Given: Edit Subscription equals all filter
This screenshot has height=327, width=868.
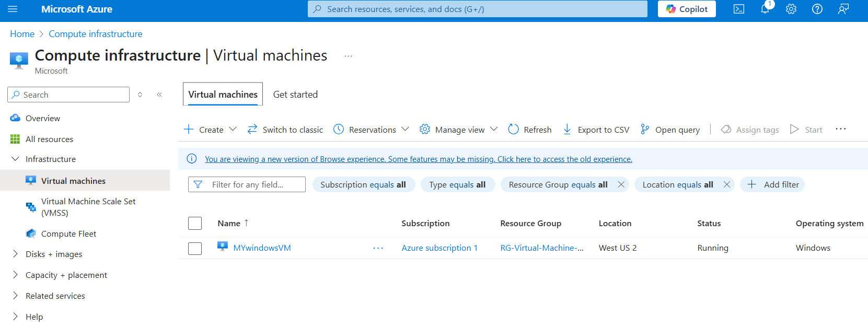Looking at the screenshot, I should pos(363,184).
